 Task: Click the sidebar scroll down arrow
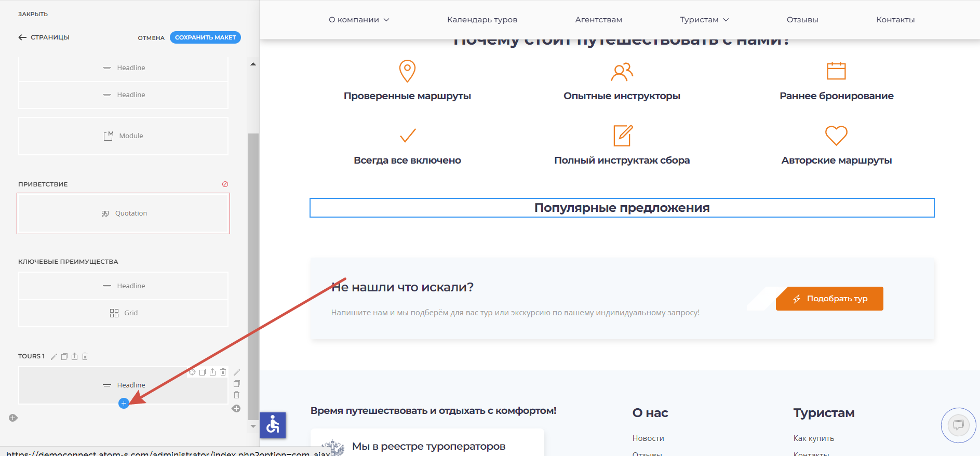[x=253, y=426]
